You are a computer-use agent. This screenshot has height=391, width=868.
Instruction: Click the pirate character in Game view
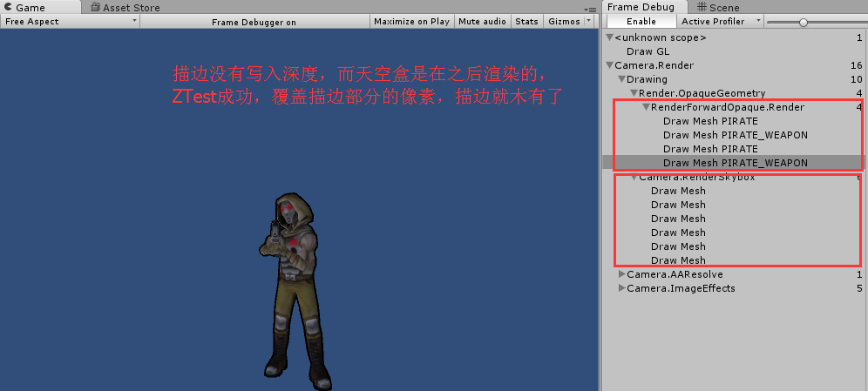295,290
